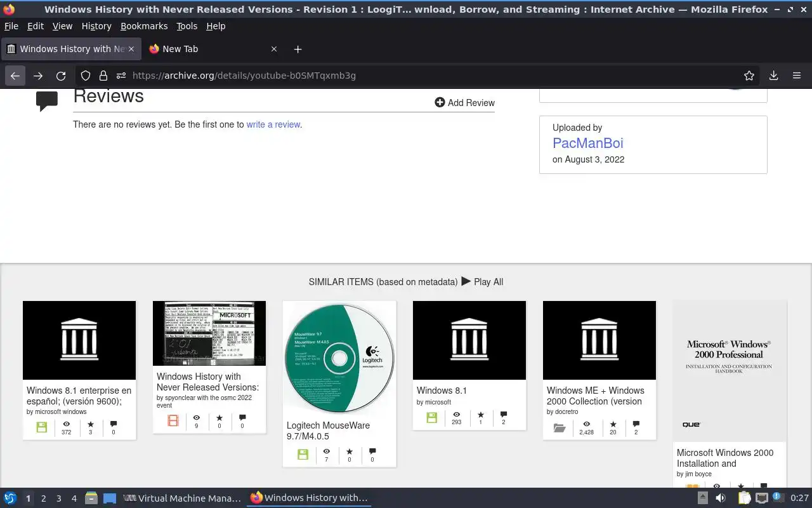Open the Bookmarks menu
This screenshot has height=508, width=812.
[x=144, y=26]
